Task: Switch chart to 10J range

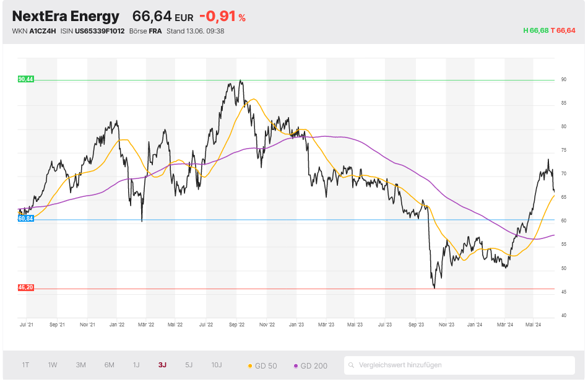Action: point(217,365)
